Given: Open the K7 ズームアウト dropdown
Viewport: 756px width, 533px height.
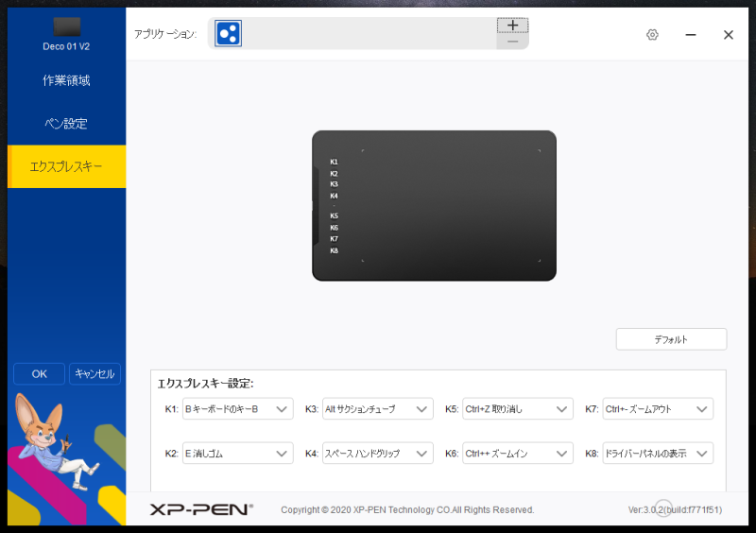Looking at the screenshot, I should coord(658,409).
